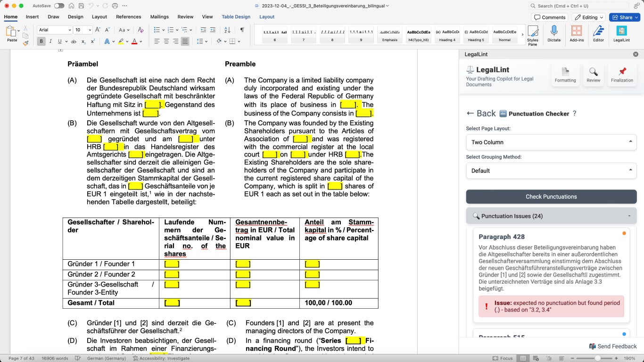The image size is (644, 362).
Task: Open the Add-ins button
Action: pos(577,34)
